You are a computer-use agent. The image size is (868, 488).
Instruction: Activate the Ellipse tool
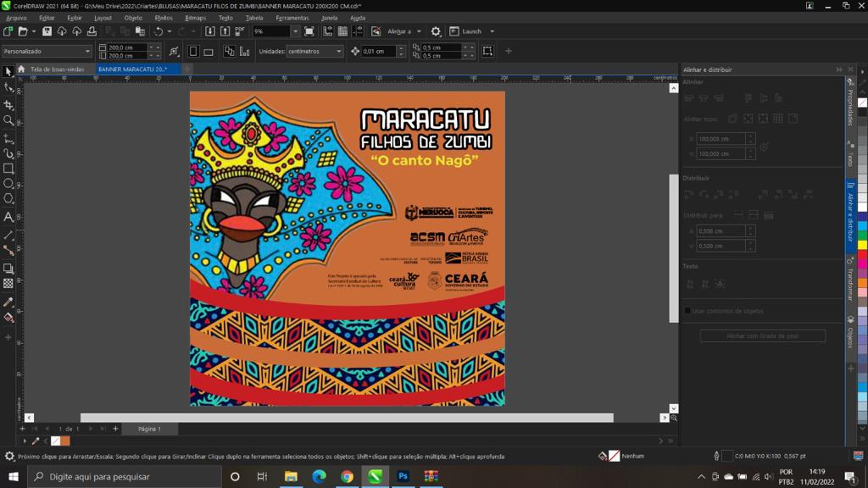pyautogui.click(x=8, y=184)
